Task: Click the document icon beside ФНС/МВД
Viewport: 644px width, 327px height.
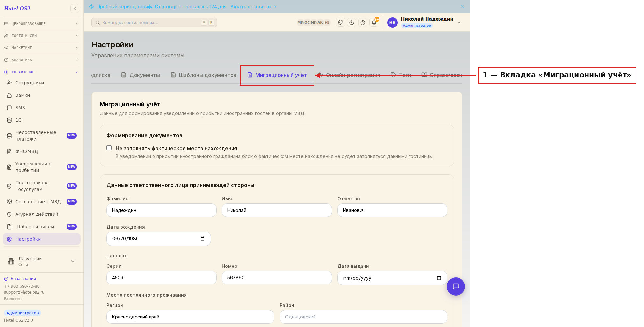Action: [9, 152]
